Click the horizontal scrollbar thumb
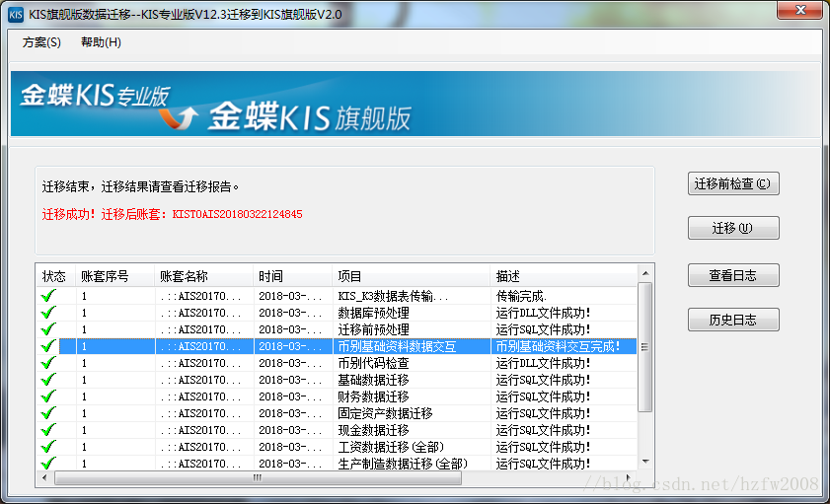 click(258, 478)
